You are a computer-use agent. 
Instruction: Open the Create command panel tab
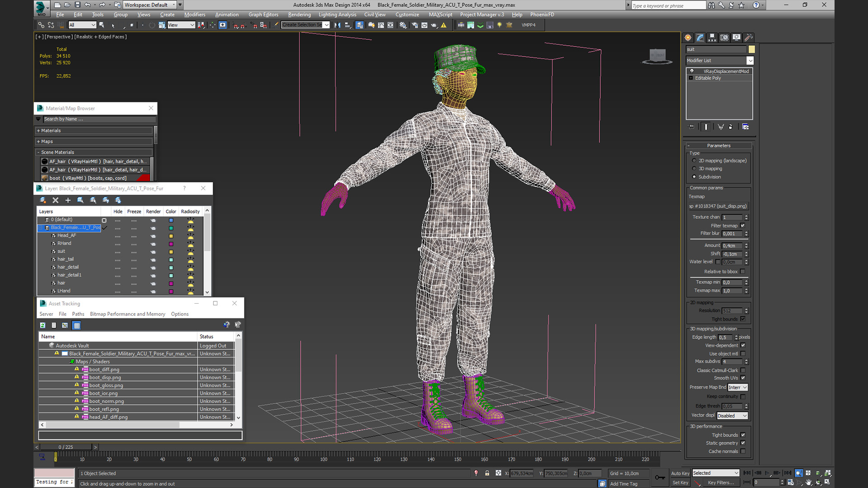pyautogui.click(x=688, y=38)
